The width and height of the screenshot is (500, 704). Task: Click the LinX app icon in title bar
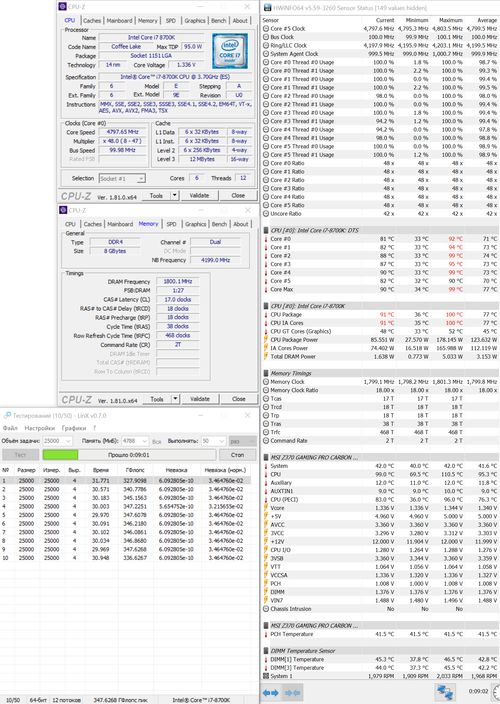[x=7, y=415]
